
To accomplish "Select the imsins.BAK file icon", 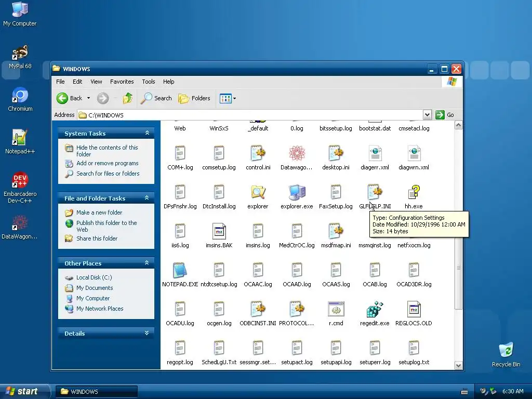I will pyautogui.click(x=219, y=231).
